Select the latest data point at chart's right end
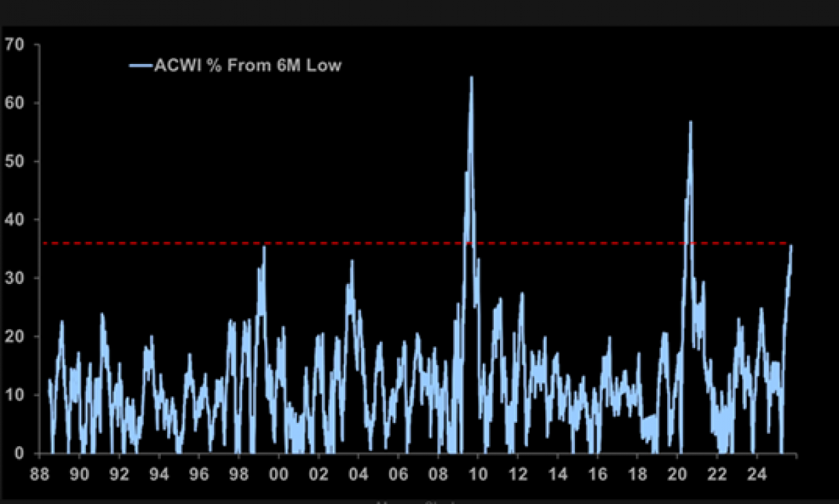The image size is (839, 504). point(791,246)
